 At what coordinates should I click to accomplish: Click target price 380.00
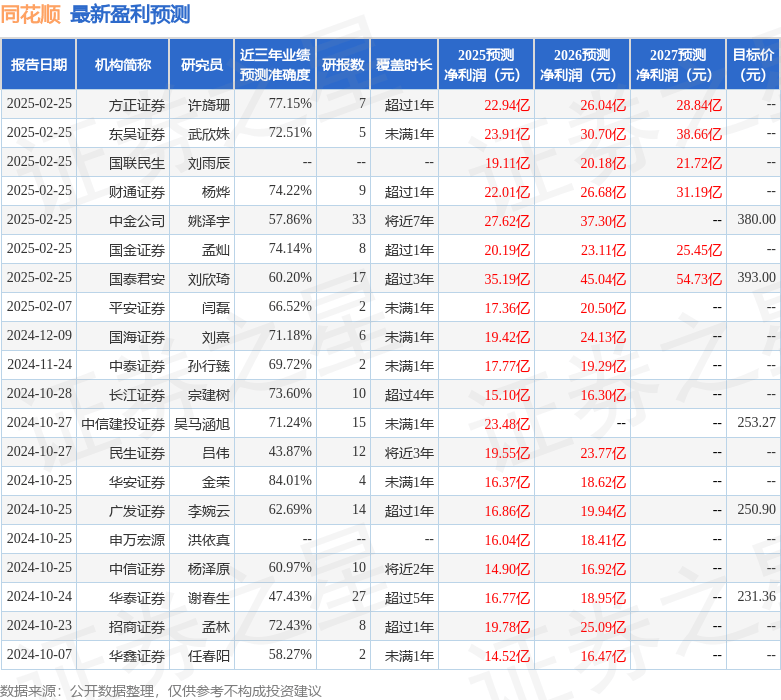pyautogui.click(x=756, y=219)
